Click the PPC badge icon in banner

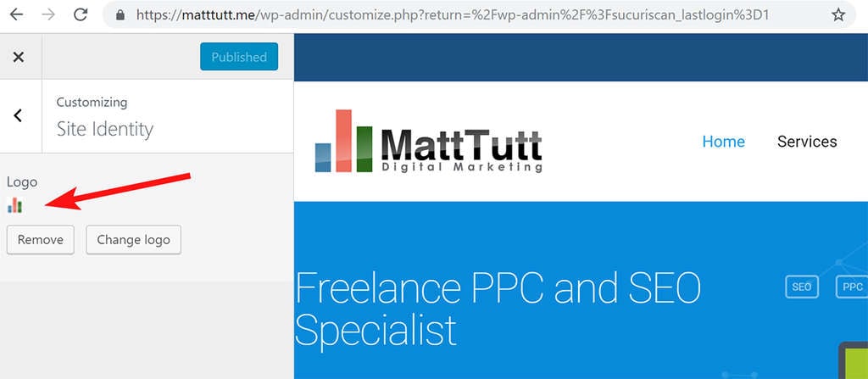(x=851, y=287)
